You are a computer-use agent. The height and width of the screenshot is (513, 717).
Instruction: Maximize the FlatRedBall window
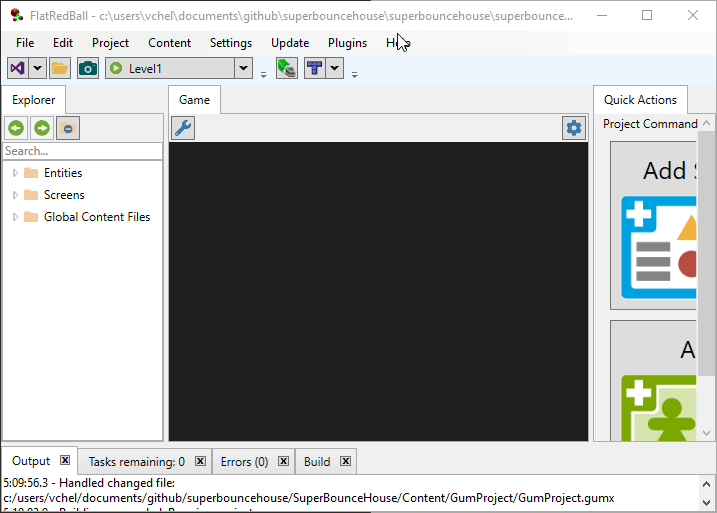click(x=647, y=16)
